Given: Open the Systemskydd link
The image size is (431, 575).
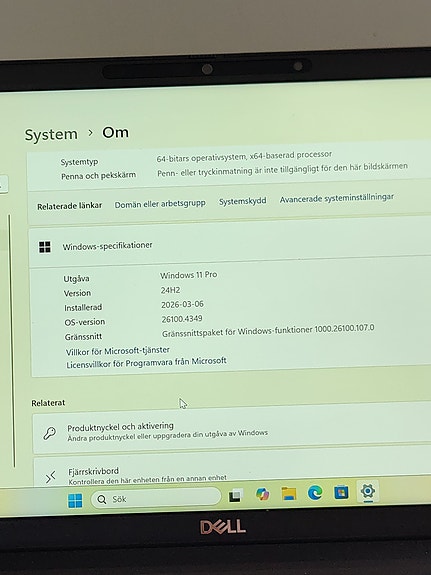Looking at the screenshot, I should pyautogui.click(x=242, y=201).
